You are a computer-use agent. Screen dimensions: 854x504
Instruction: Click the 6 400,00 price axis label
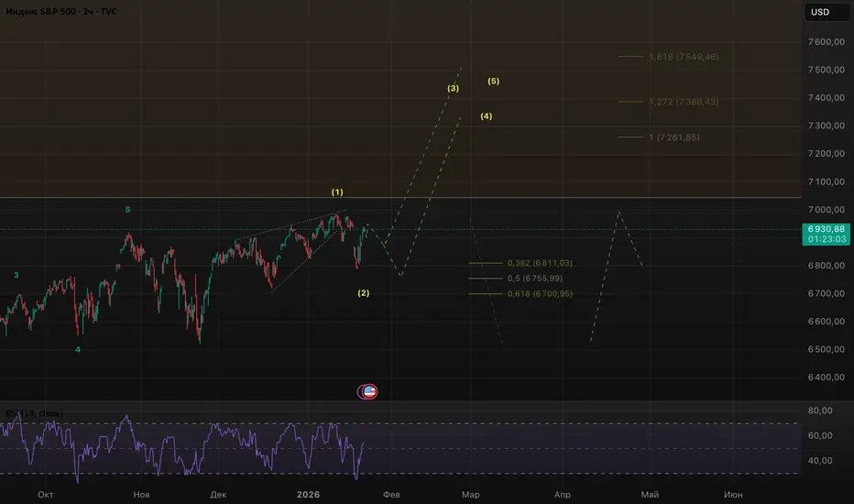[827, 377]
